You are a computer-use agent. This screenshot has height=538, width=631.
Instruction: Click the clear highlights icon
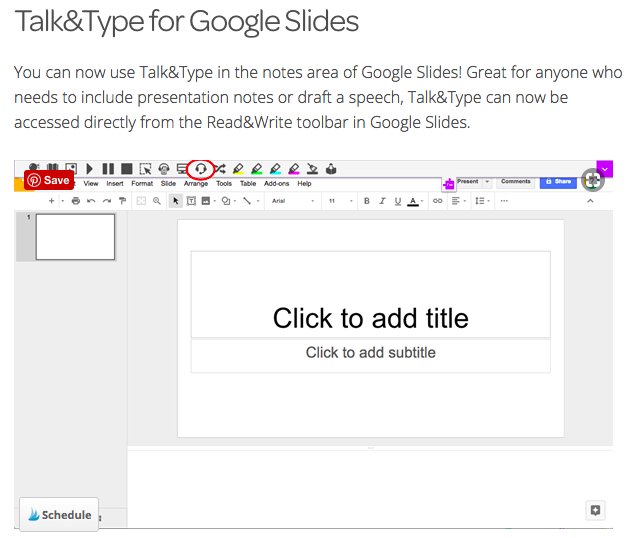(312, 169)
